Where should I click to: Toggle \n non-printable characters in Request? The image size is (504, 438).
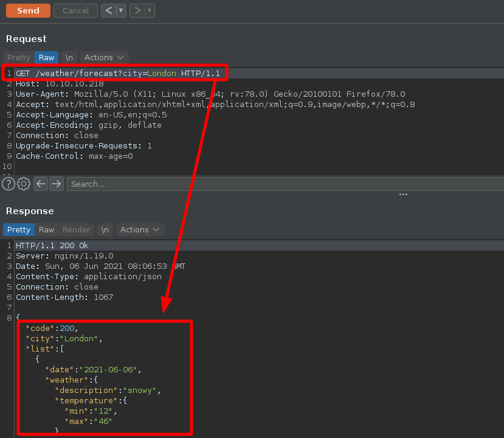(x=69, y=57)
